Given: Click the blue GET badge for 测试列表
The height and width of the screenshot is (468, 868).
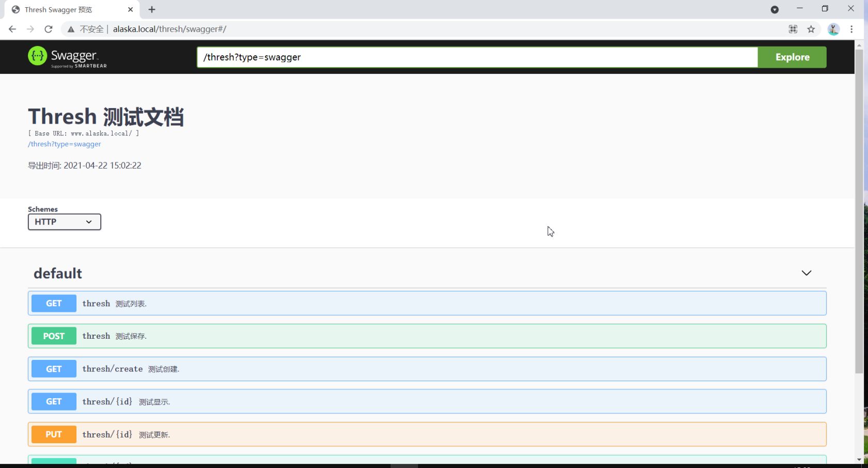Looking at the screenshot, I should pos(54,304).
